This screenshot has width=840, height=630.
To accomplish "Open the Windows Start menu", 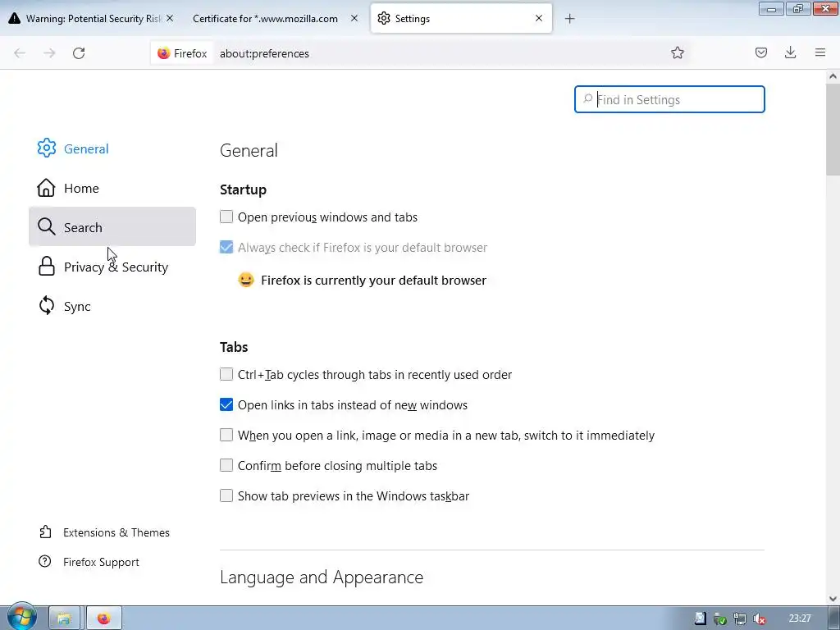I will pos(21,617).
